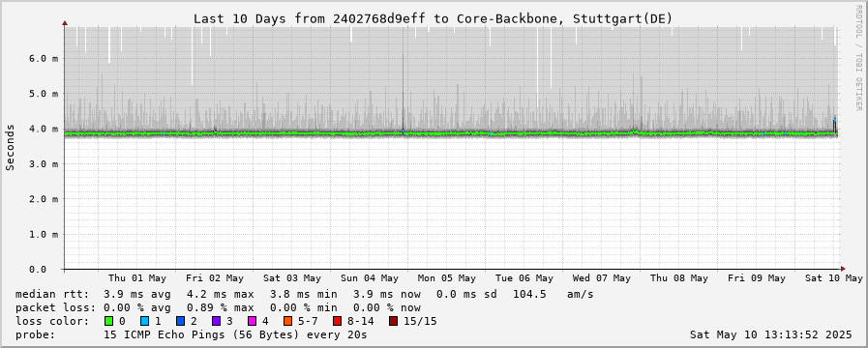Screen dimensions: 868x348
Task: Click the 6.0 m y-axis label
Action: click(44, 58)
